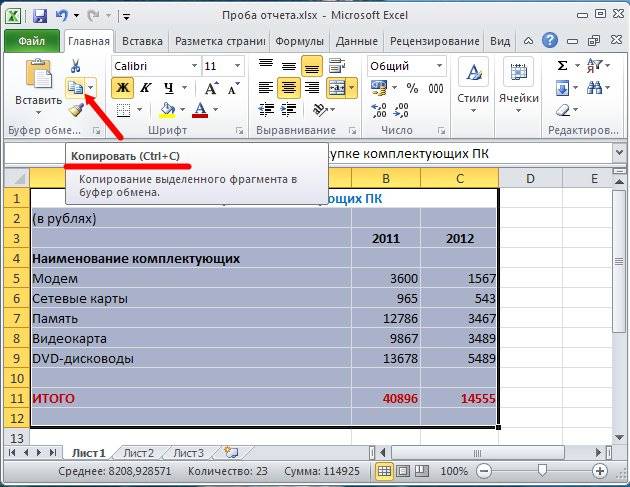Toggle Underline formatting Ч
Image resolution: width=630 pixels, height=487 pixels.
pyautogui.click(x=169, y=88)
